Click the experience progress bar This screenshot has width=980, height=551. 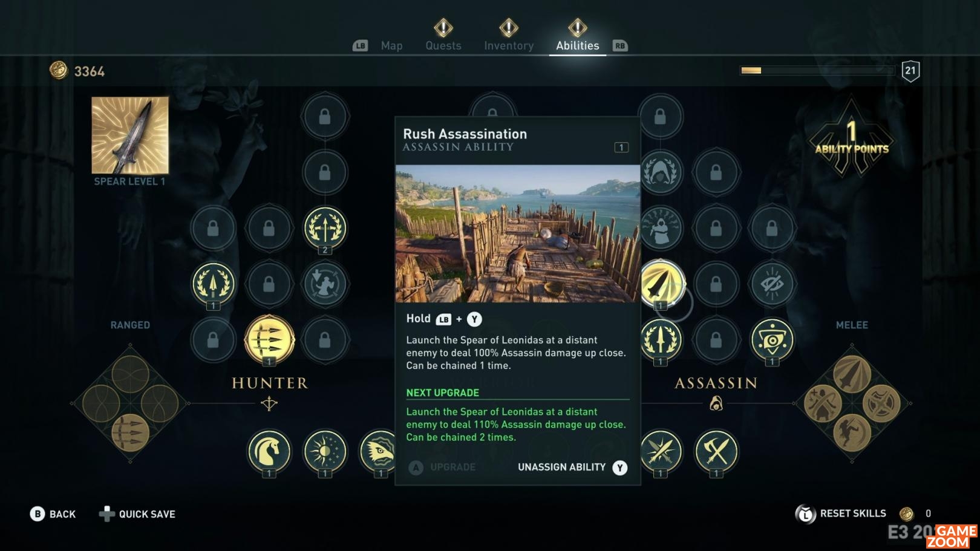click(x=818, y=71)
